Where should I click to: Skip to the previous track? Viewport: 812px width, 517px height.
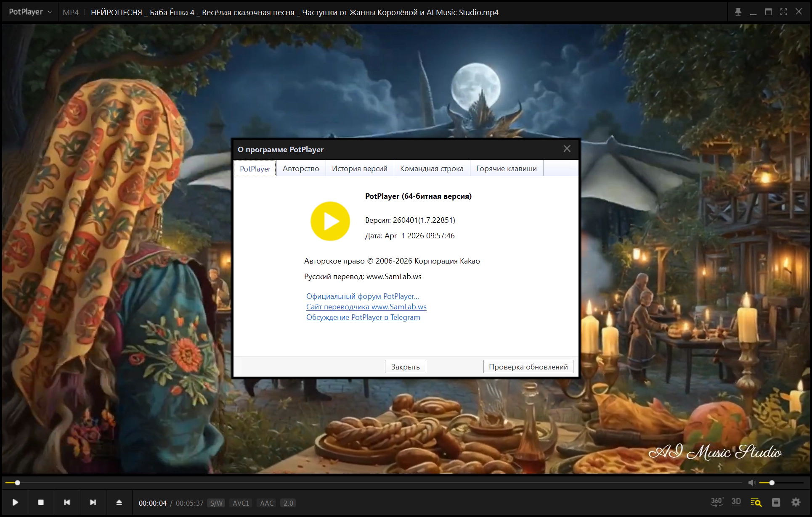tap(67, 502)
